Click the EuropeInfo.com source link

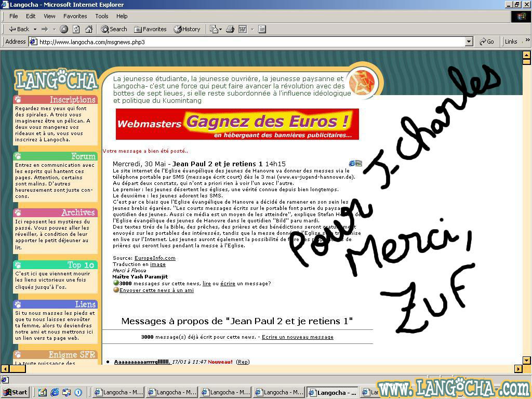(x=155, y=258)
